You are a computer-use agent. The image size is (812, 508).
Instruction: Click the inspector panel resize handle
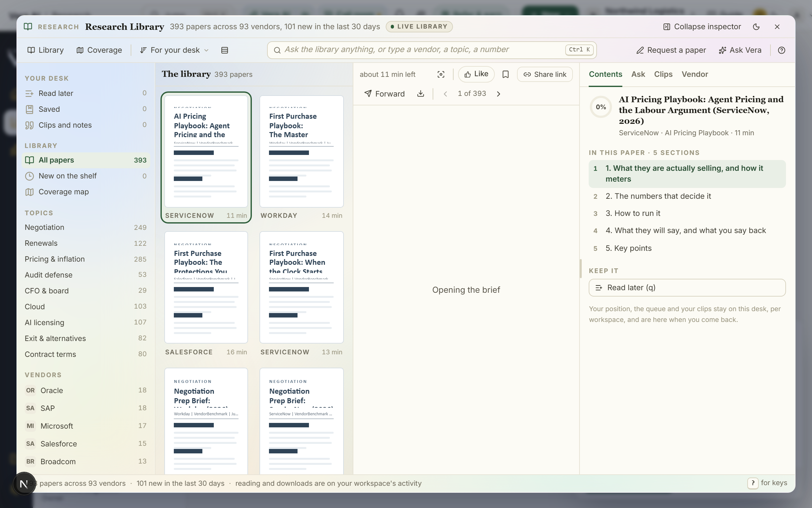click(x=580, y=269)
